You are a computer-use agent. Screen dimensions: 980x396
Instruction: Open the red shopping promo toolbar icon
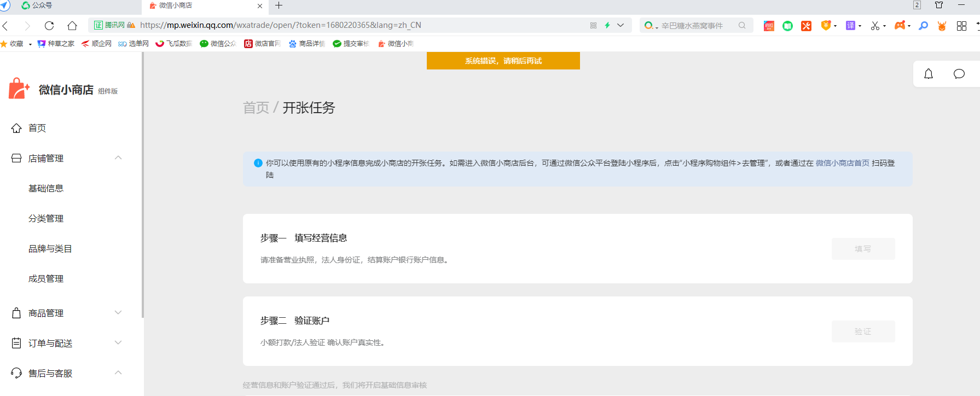tap(769, 26)
